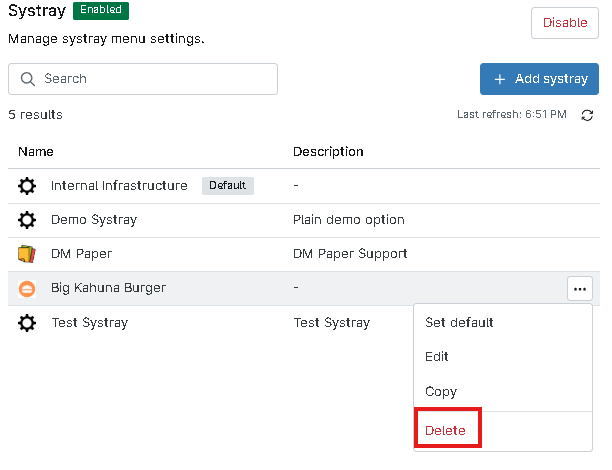Image resolution: width=612 pixels, height=470 pixels.
Task: Click the Big Kahuna Burger icon
Action: tap(27, 288)
